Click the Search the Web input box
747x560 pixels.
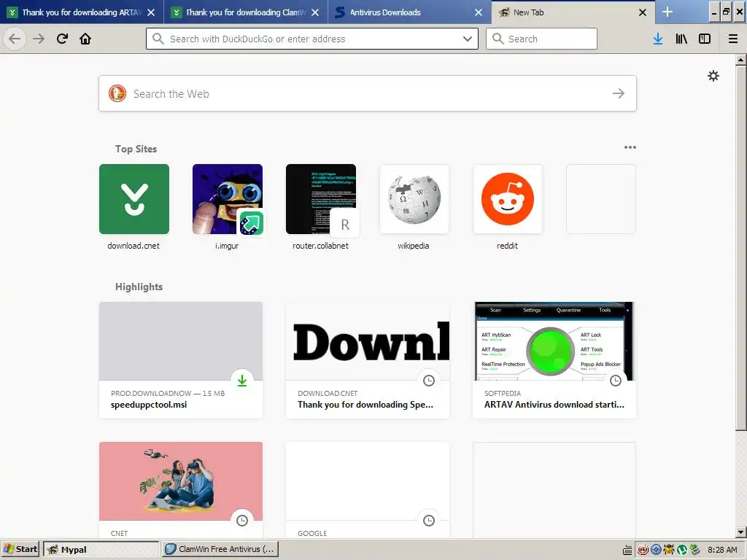[x=368, y=93]
